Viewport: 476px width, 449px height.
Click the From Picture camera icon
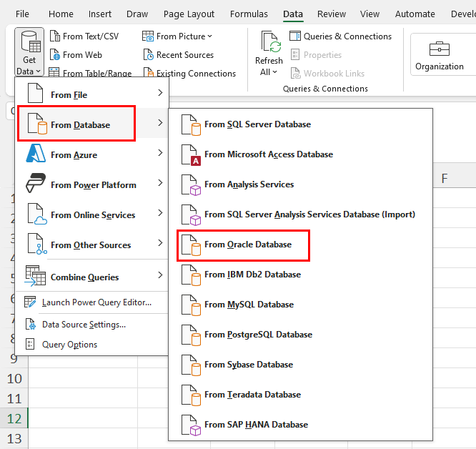[x=148, y=36]
